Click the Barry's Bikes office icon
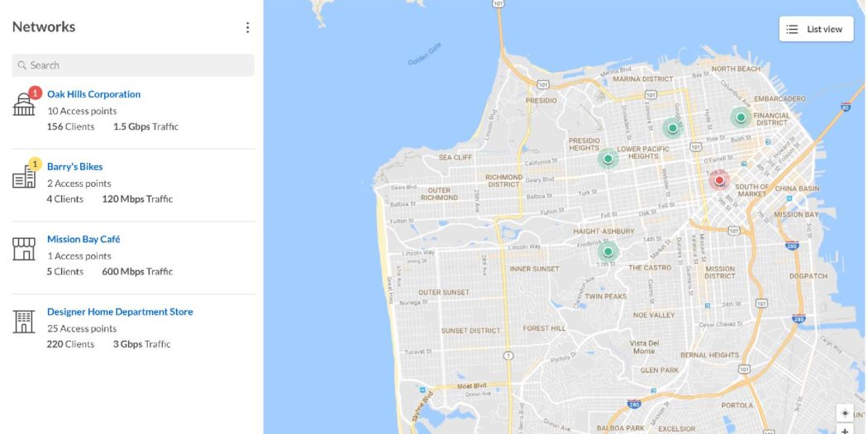868x434 pixels. 24,177
